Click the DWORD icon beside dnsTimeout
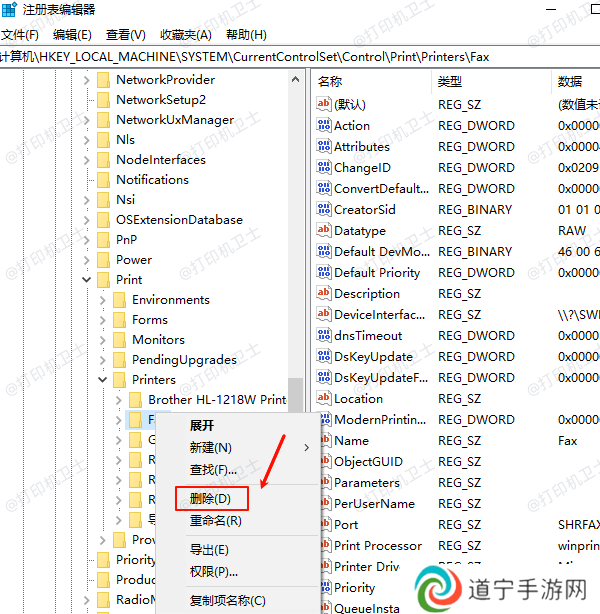 coord(324,335)
